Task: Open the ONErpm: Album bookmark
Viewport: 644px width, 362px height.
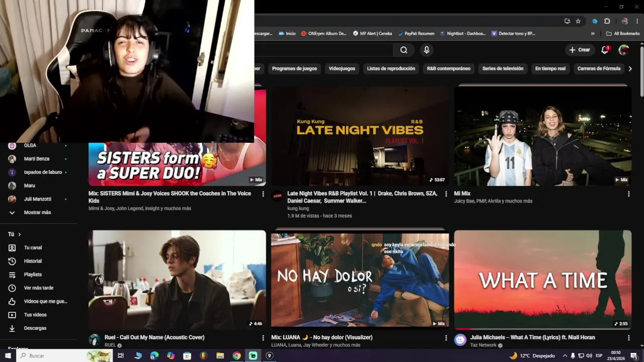Action: click(x=324, y=34)
